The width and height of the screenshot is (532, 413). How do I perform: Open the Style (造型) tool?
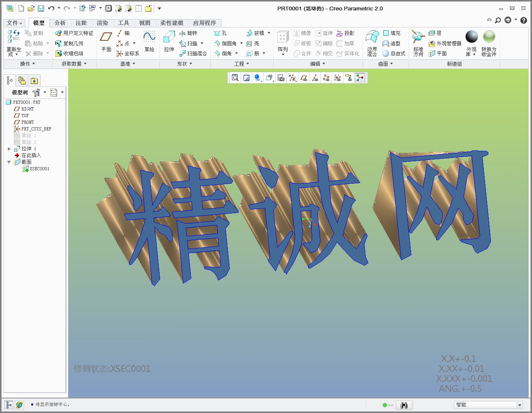coord(392,43)
